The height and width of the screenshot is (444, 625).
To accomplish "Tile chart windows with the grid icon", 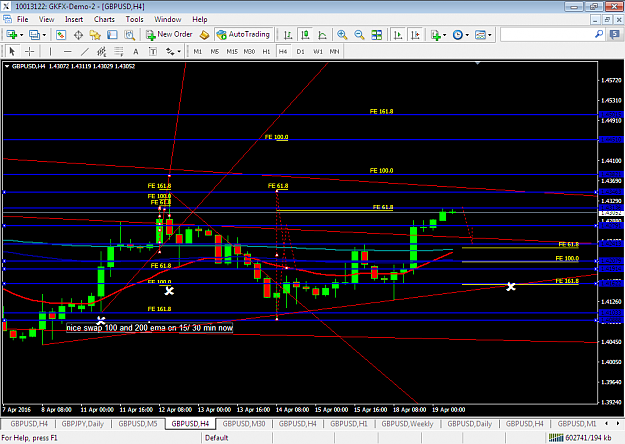I will click(376, 35).
